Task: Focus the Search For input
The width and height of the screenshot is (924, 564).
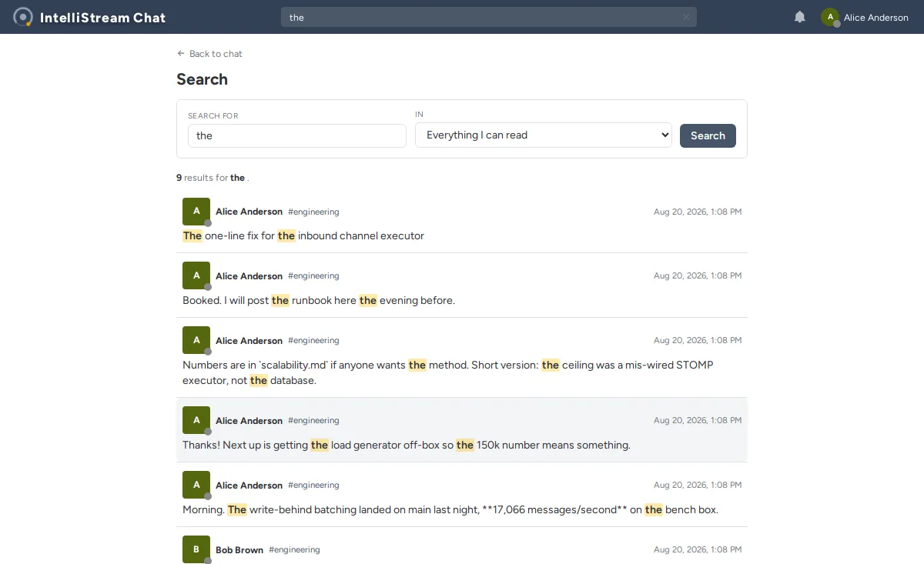Action: point(297,135)
